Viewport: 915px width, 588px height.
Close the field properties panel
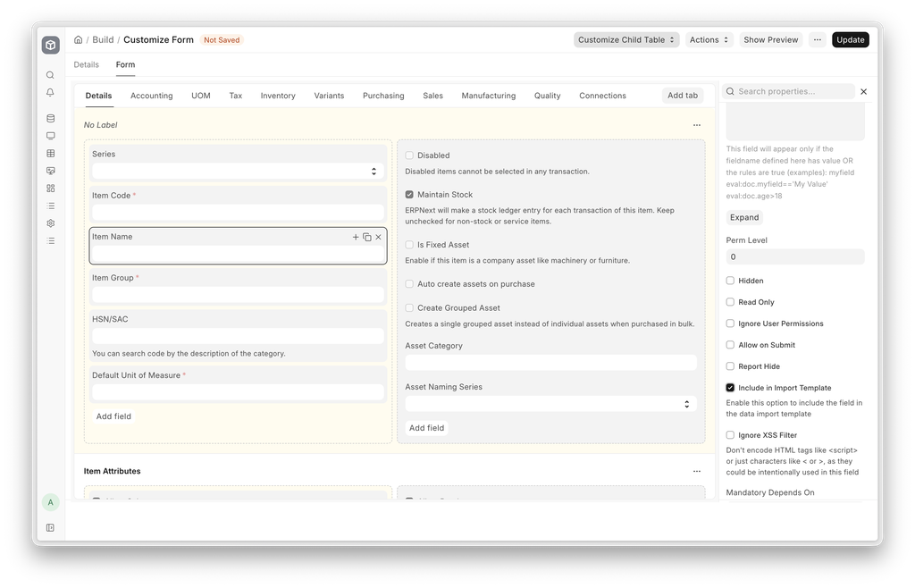(x=863, y=91)
